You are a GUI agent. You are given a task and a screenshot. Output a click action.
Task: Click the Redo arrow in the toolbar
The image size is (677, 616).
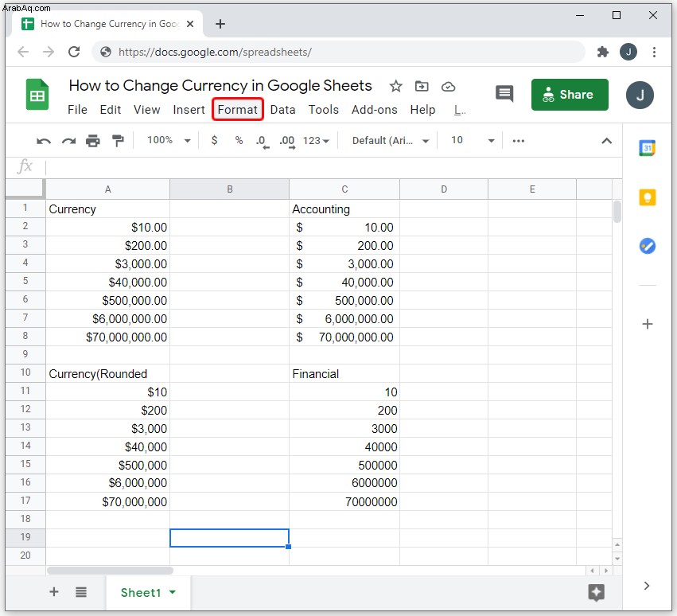68,141
